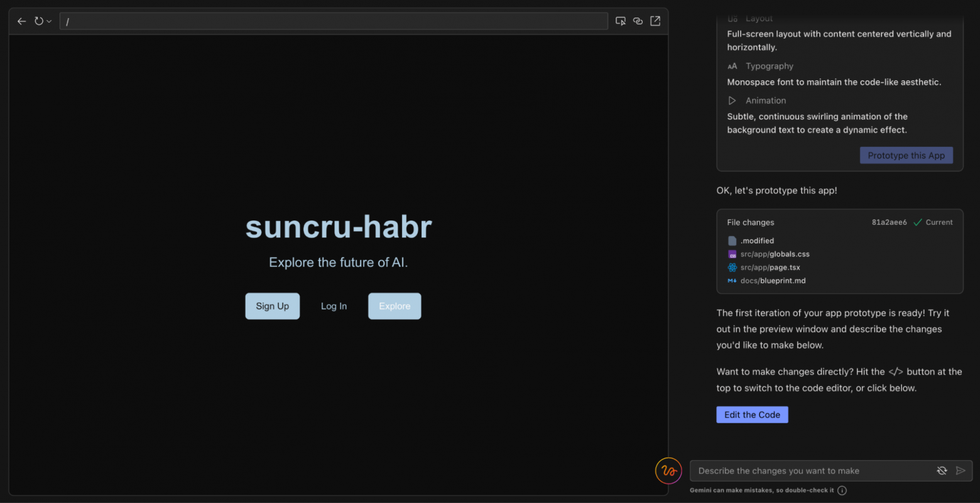Click the Gemini logo circle icon
980x503 pixels.
pyautogui.click(x=668, y=471)
